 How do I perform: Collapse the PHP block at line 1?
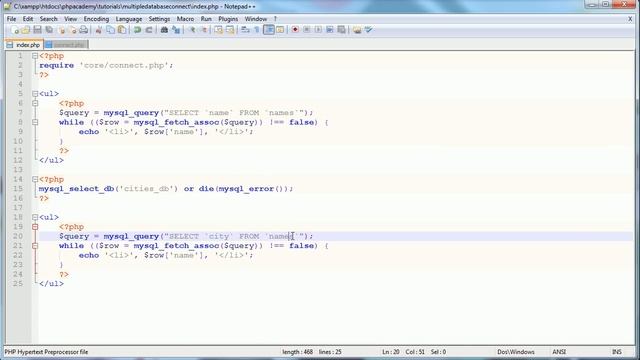pos(35,56)
